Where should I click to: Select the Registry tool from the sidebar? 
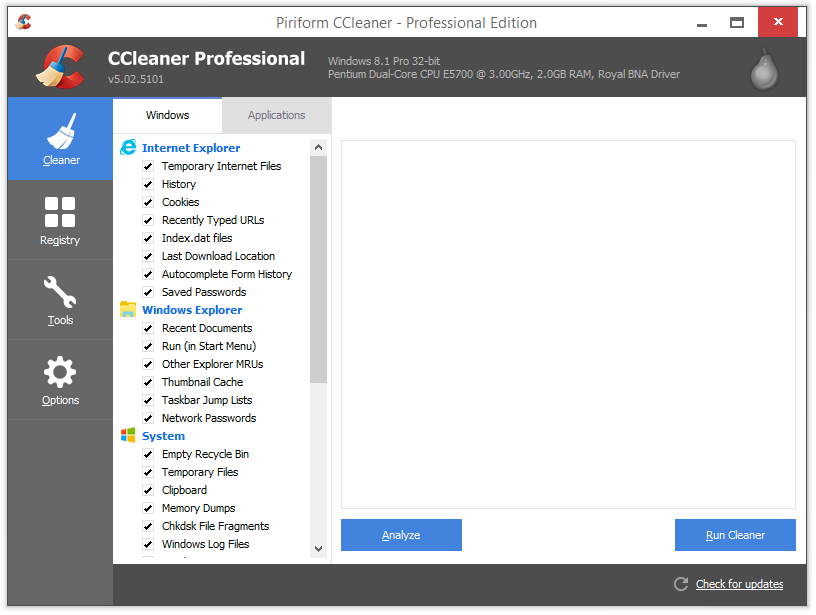[60, 220]
